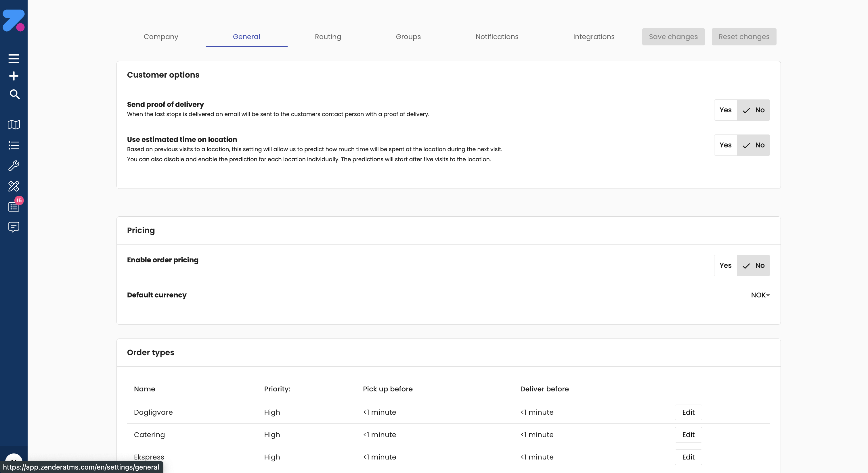
Task: Enable Use estimated time on location
Action: [725, 145]
